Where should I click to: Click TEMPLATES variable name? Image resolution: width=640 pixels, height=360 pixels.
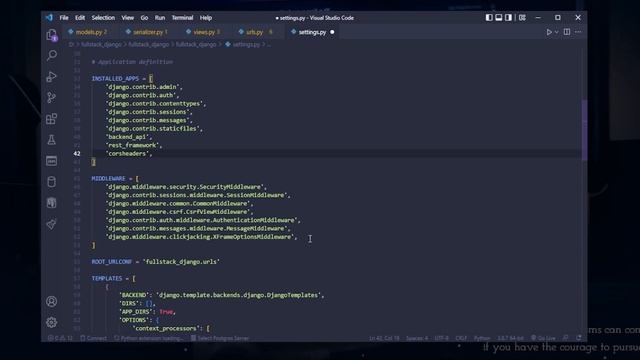click(107, 278)
